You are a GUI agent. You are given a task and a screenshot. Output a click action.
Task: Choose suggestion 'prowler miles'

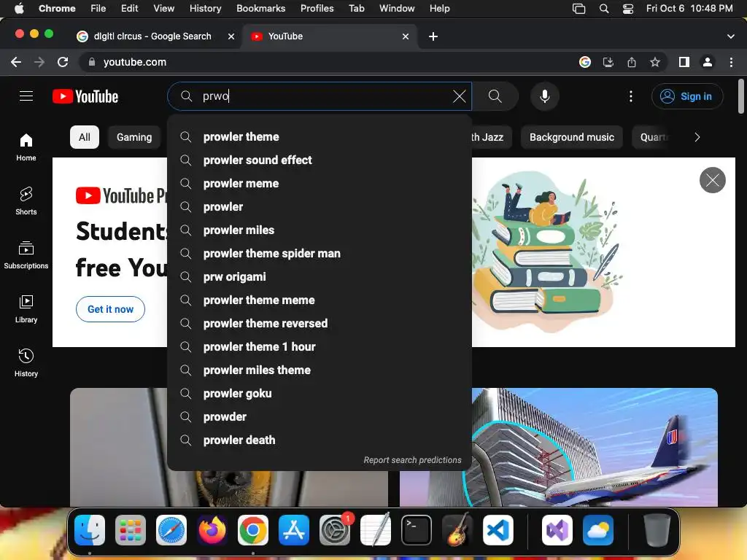(x=320, y=230)
